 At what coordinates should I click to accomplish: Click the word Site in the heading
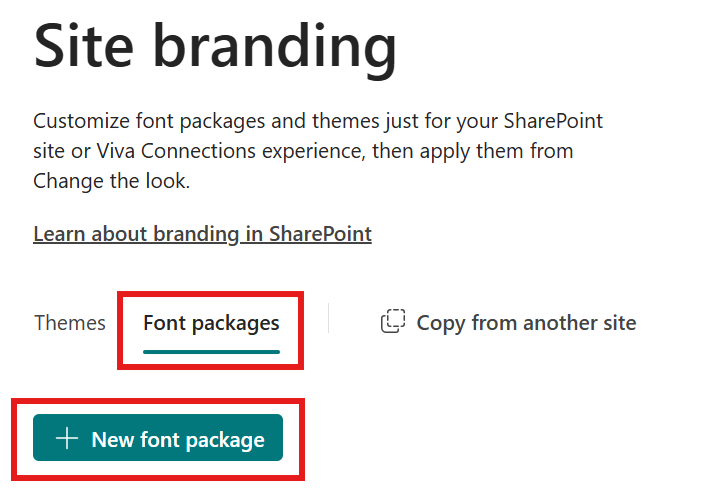click(84, 46)
